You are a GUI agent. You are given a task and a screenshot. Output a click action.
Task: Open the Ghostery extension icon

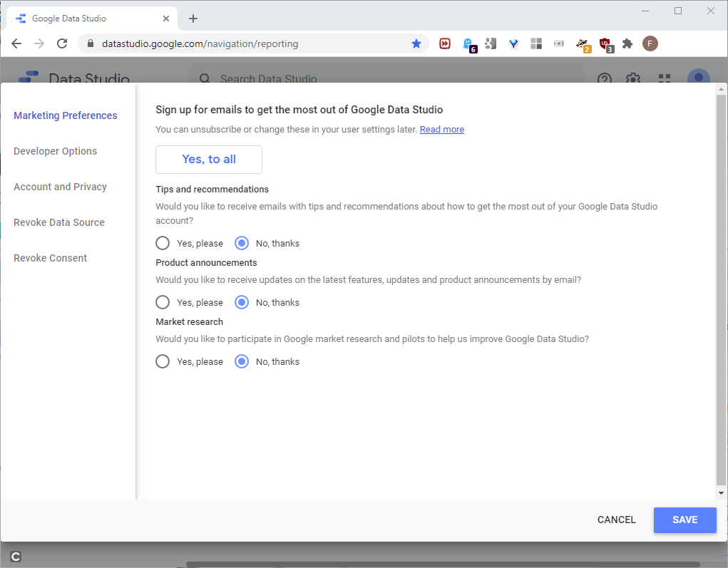468,44
